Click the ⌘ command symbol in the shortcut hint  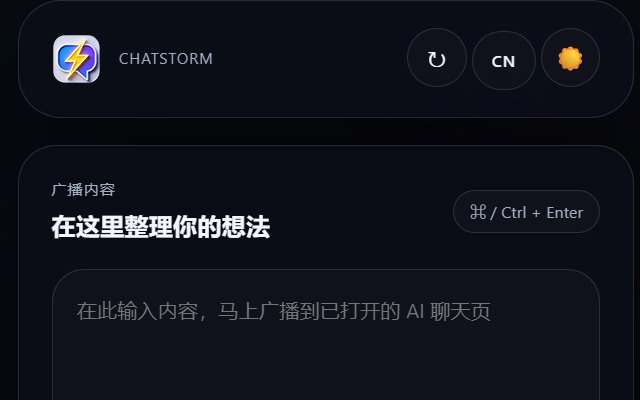pos(478,212)
